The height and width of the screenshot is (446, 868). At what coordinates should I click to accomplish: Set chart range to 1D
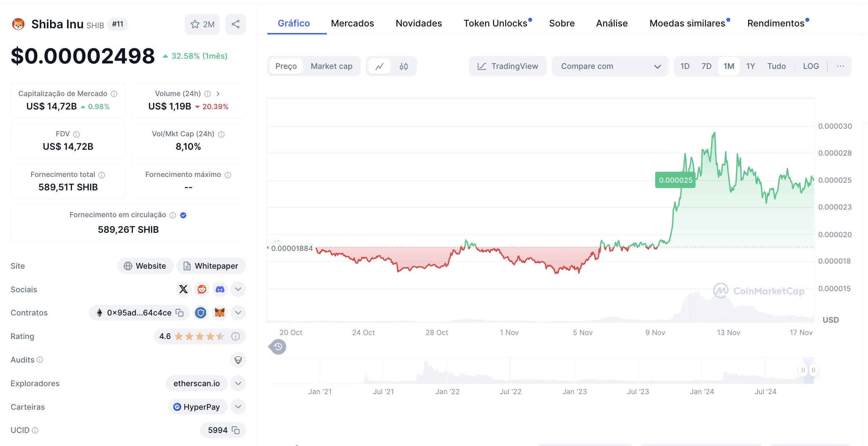pos(685,66)
